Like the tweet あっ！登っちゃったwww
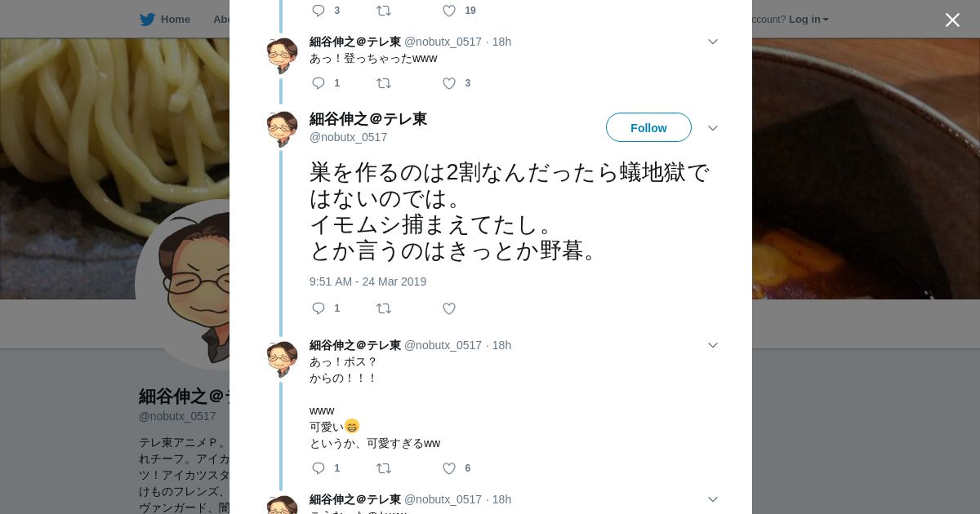The width and height of the screenshot is (980, 514). coord(448,83)
